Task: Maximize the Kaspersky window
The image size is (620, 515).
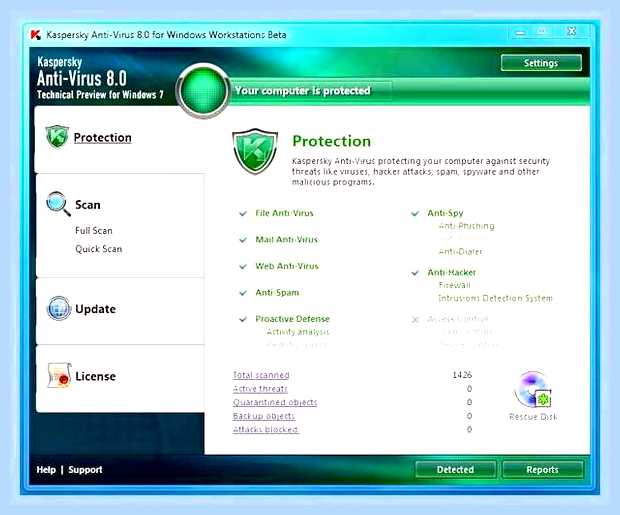Action: [x=543, y=31]
